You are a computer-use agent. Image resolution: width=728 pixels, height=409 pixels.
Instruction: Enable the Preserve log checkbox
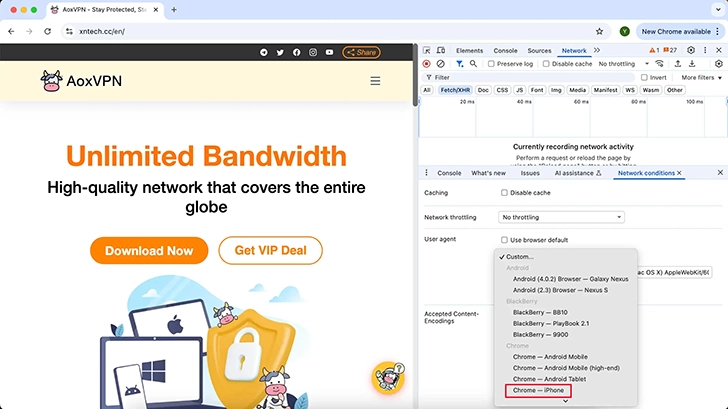[x=490, y=64]
